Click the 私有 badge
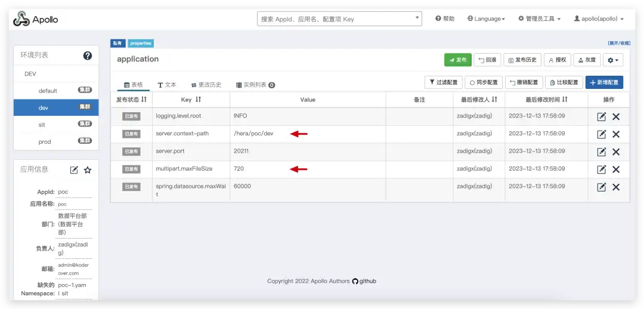This screenshot has width=644, height=309. [x=117, y=43]
